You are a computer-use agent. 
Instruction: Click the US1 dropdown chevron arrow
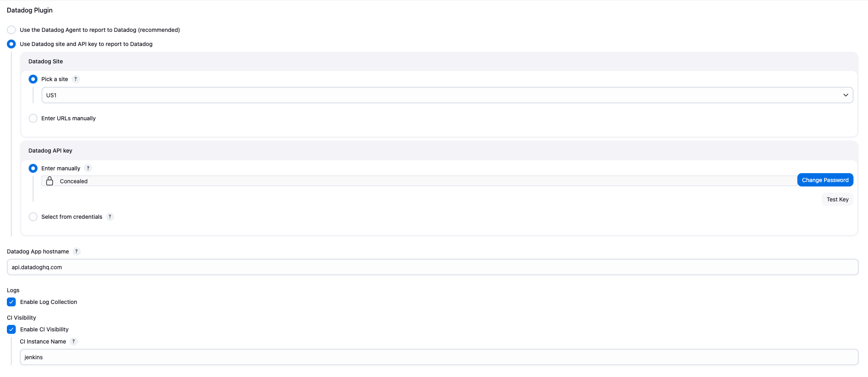845,95
